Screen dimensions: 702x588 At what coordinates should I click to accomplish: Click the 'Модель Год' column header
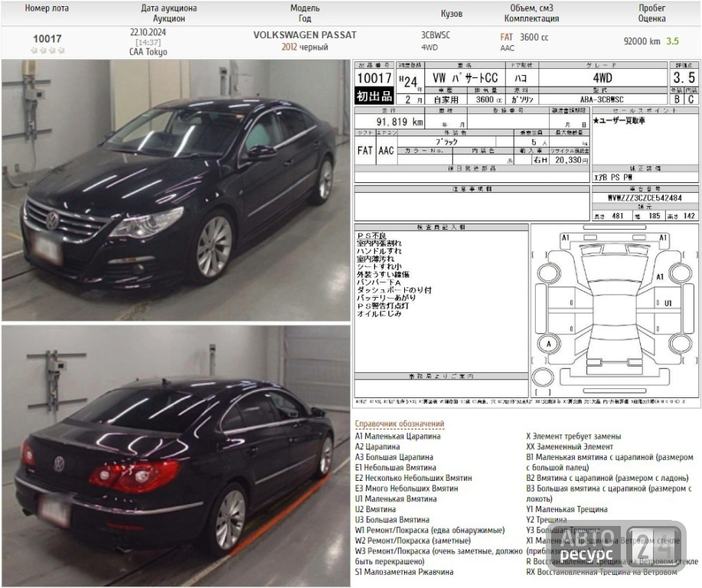tap(305, 13)
